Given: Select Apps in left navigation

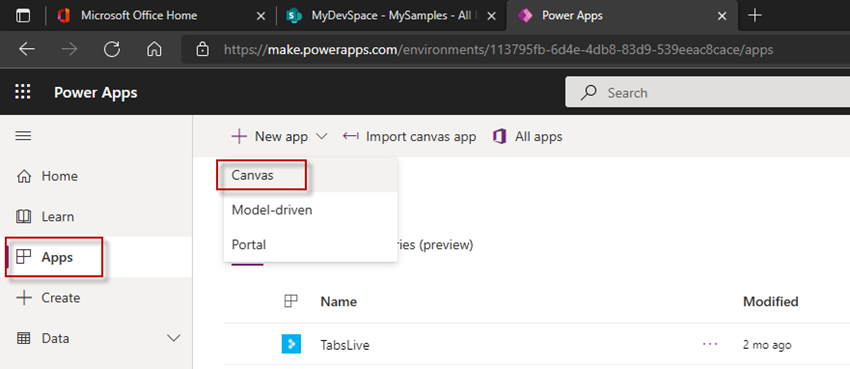Looking at the screenshot, I should [96, 257].
